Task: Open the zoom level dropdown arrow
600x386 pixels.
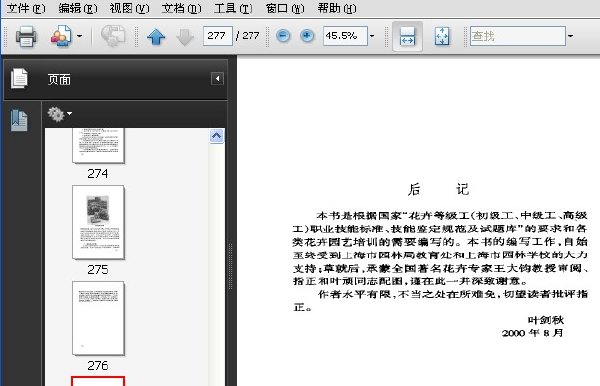Action: 372,36
